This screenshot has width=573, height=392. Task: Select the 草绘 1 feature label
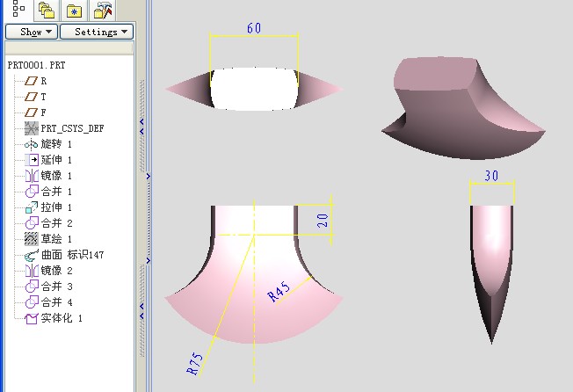click(56, 239)
